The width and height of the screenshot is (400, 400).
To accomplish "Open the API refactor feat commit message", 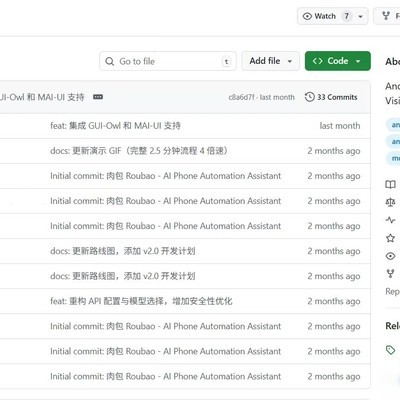I will pos(141,301).
